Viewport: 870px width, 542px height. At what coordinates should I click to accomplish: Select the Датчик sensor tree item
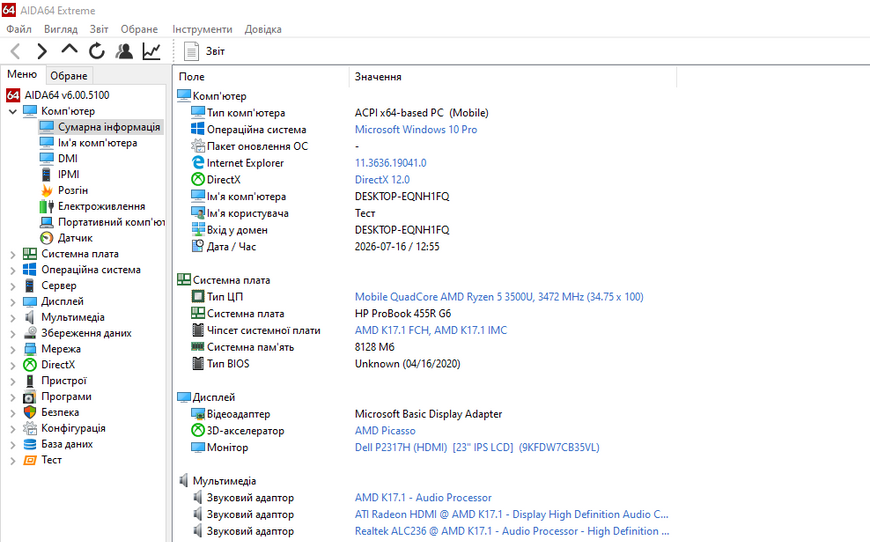tap(75, 237)
